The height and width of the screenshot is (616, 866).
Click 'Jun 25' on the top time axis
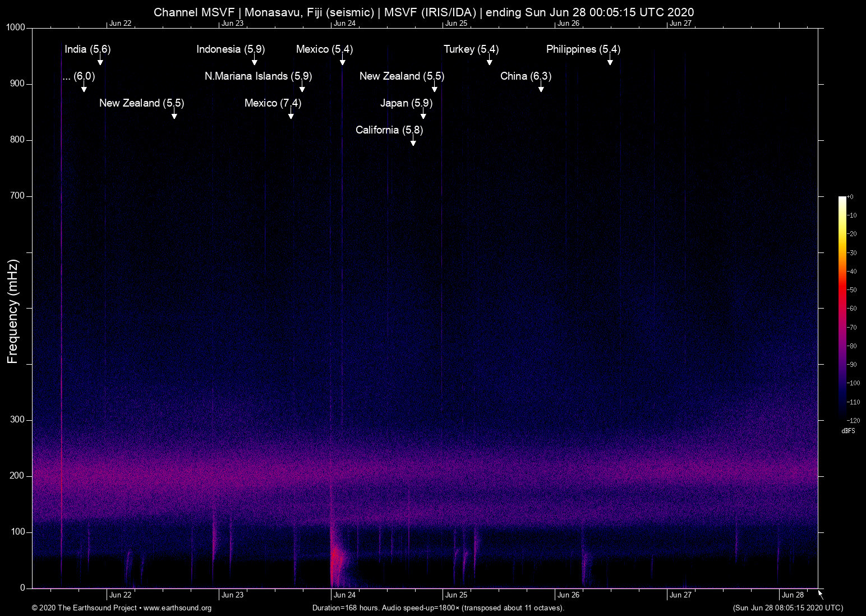(x=457, y=24)
